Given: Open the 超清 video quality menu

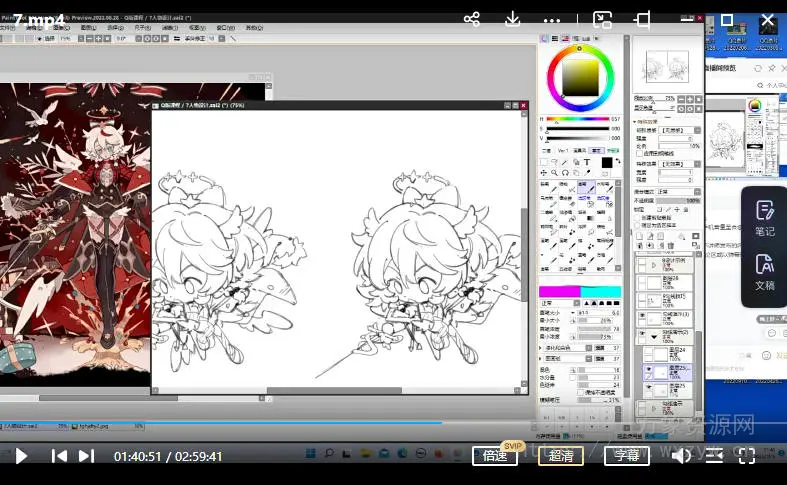Looking at the screenshot, I should pyautogui.click(x=562, y=456).
